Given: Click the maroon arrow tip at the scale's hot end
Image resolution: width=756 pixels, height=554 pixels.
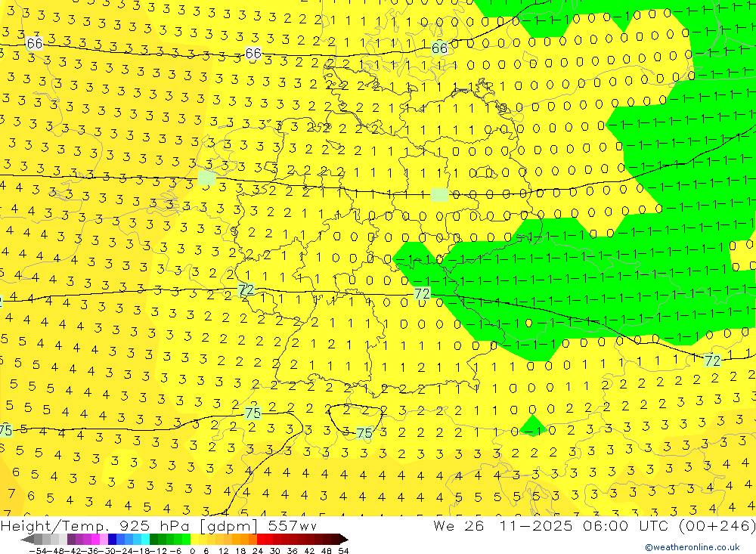Looking at the screenshot, I should (x=343, y=540).
